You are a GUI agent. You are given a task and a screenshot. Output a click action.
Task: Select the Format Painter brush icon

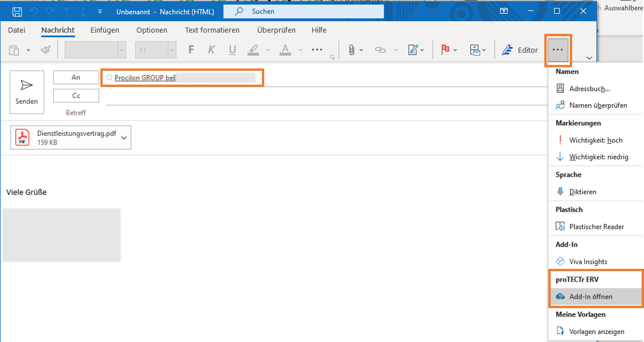46,50
